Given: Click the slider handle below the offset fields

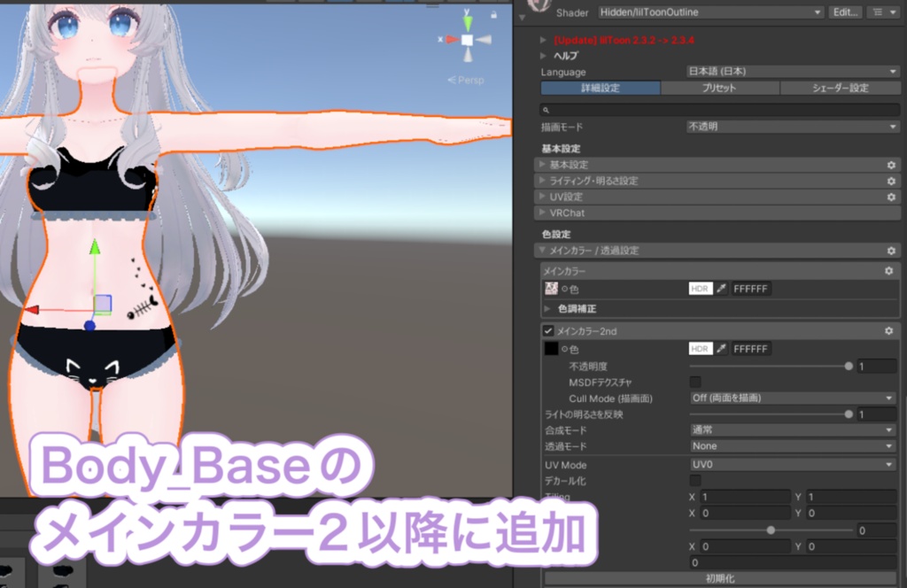Looking at the screenshot, I should 771,530.
